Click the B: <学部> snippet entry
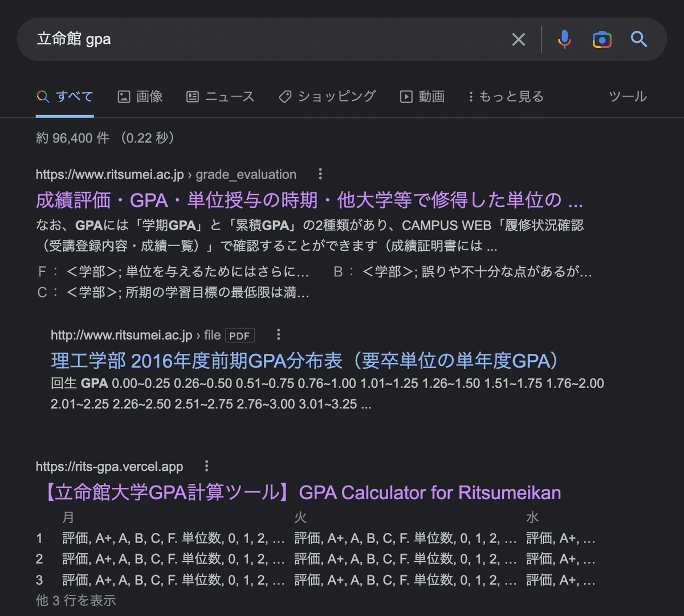The image size is (684, 616). (x=463, y=272)
